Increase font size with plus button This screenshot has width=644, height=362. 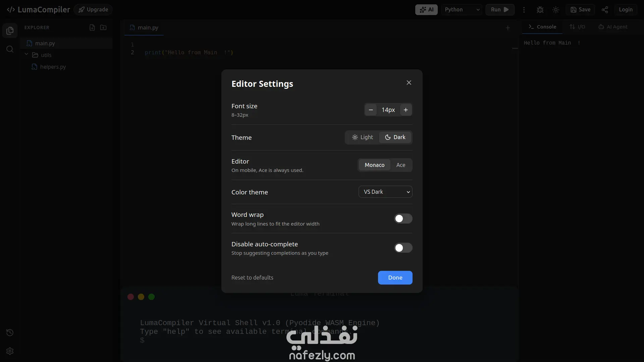click(406, 110)
